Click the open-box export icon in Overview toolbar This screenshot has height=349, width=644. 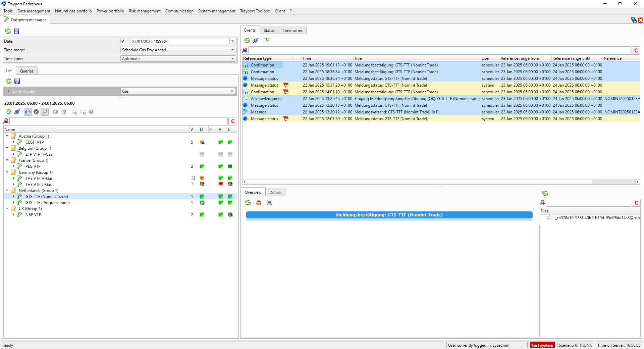[x=259, y=203]
